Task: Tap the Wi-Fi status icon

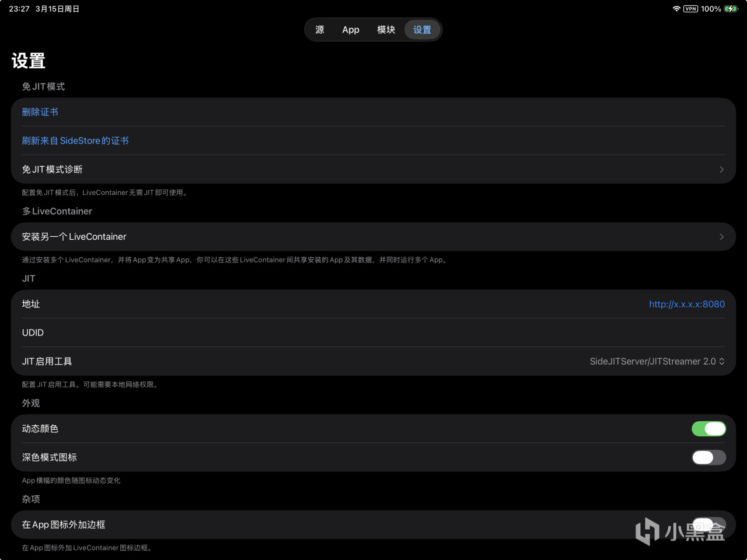Action: pos(676,9)
